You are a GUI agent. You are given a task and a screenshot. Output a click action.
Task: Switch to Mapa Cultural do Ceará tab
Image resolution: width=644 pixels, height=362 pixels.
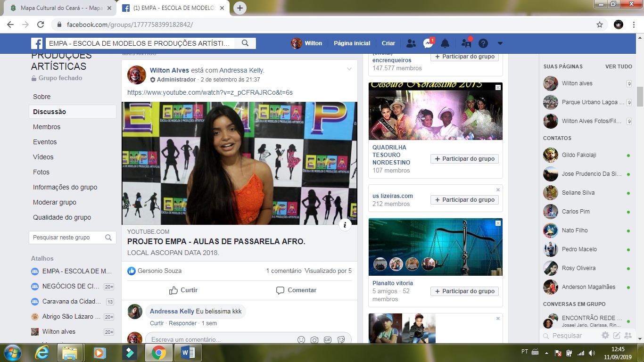(61, 8)
